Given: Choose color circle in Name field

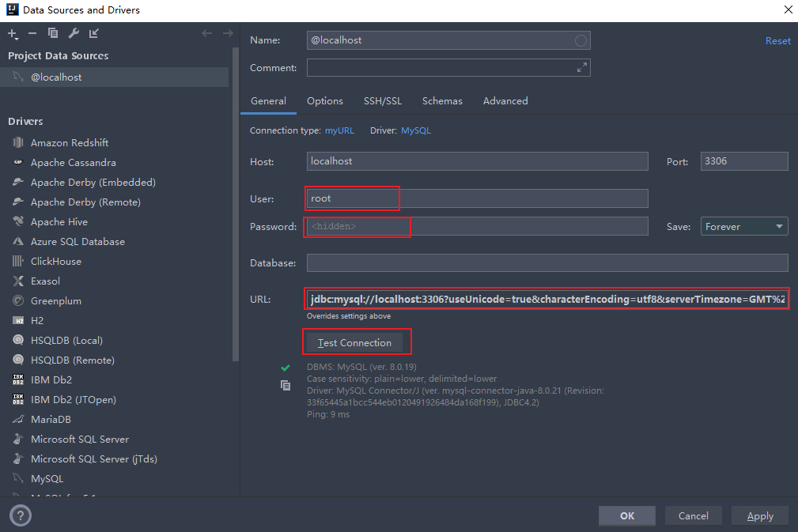Looking at the screenshot, I should tap(581, 40).
